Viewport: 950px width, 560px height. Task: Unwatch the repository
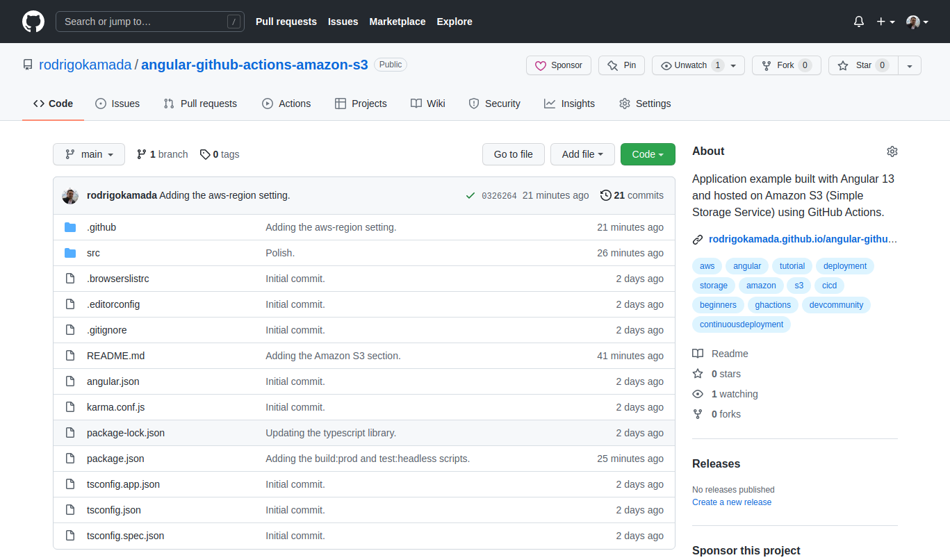tap(691, 65)
